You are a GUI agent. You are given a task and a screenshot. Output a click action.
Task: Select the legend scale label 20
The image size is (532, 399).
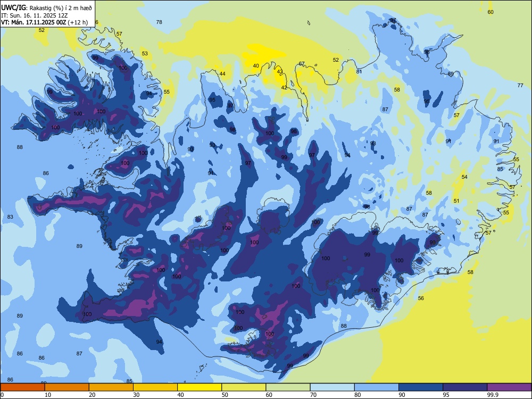(x=92, y=395)
